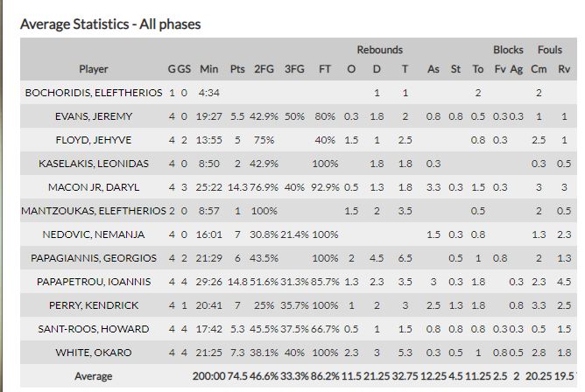Select the 3FG column header
The width and height of the screenshot is (585, 392).
click(294, 69)
